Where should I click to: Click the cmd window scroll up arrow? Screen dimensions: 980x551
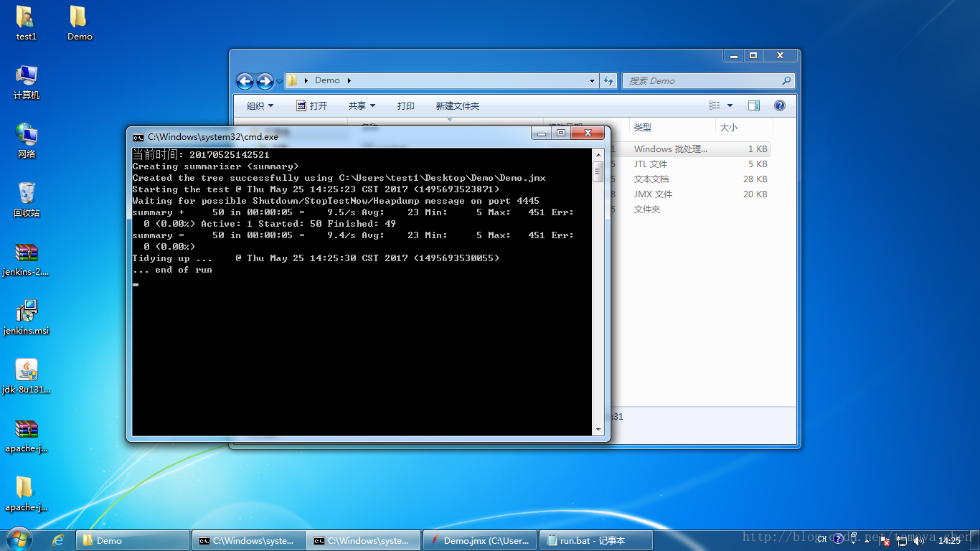[x=598, y=154]
